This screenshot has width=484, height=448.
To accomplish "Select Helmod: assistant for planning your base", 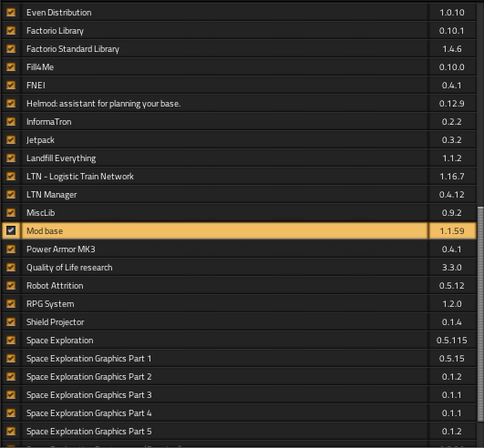I will point(104,103).
